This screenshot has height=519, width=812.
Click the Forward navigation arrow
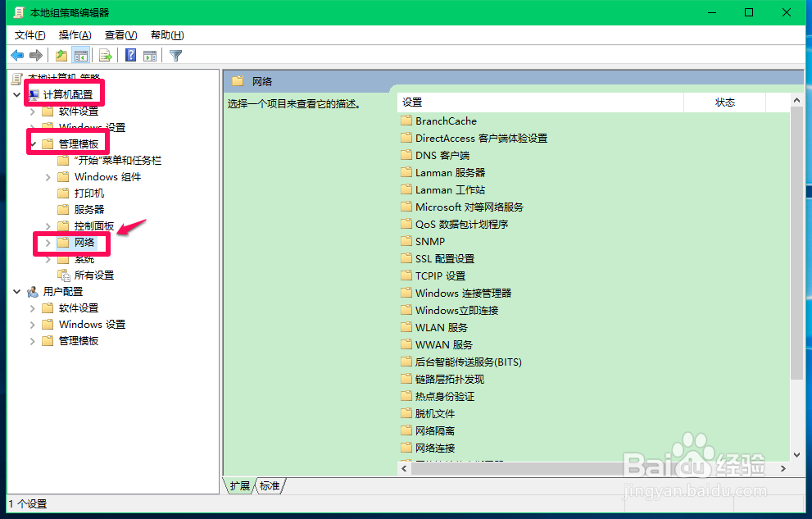coord(36,55)
